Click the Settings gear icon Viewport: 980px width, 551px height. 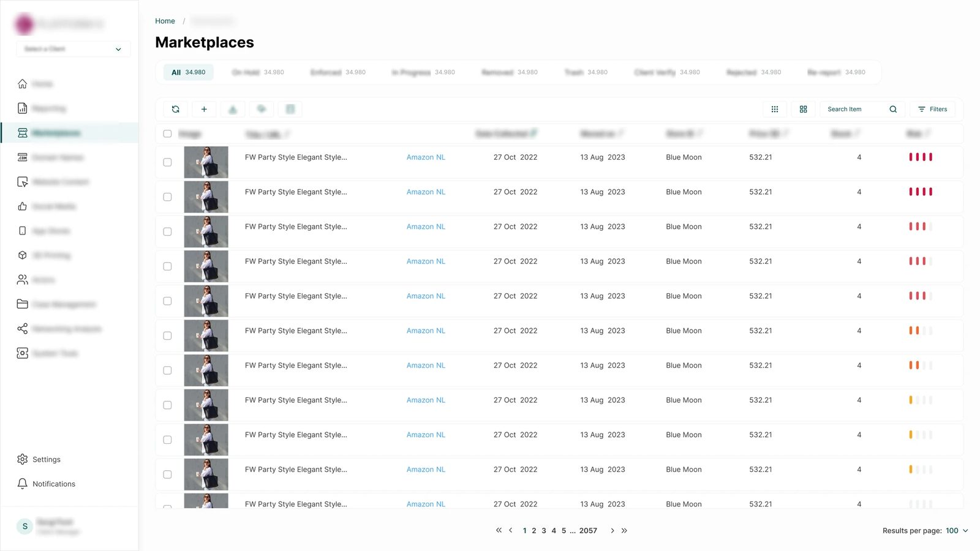click(x=23, y=459)
